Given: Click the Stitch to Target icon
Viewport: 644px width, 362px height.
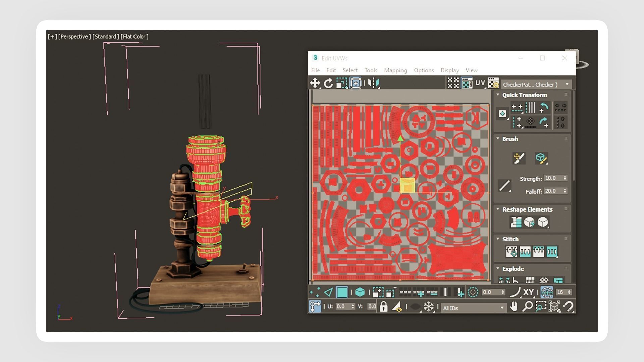Looking at the screenshot, I should [x=512, y=252].
